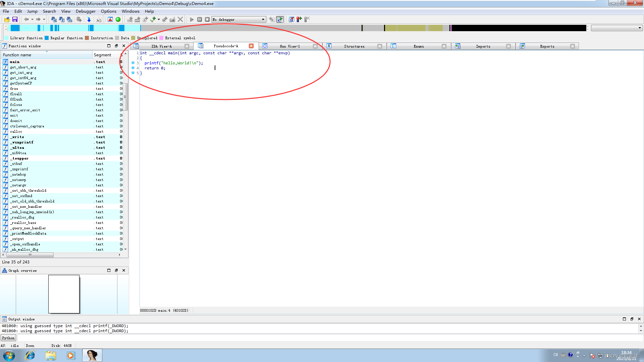Click the IDA View-A tab
Viewport: 644px width, 362px height.
point(161,46)
